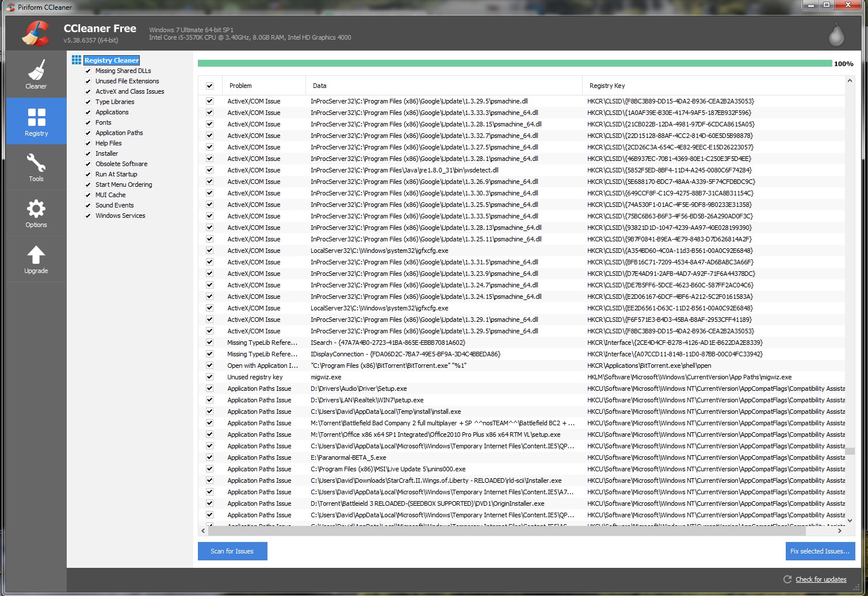Click the Registry Cleaner grid icon in tree

tap(77, 60)
